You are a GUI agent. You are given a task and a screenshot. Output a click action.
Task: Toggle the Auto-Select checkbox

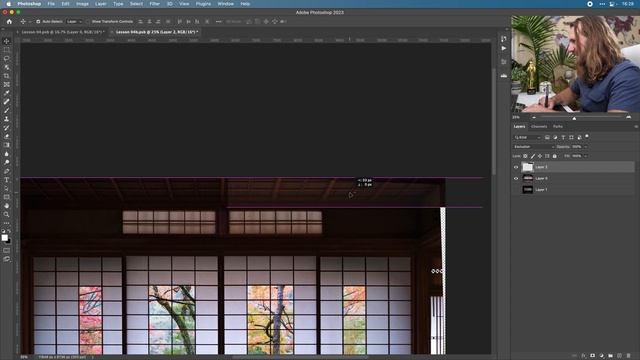coord(38,22)
